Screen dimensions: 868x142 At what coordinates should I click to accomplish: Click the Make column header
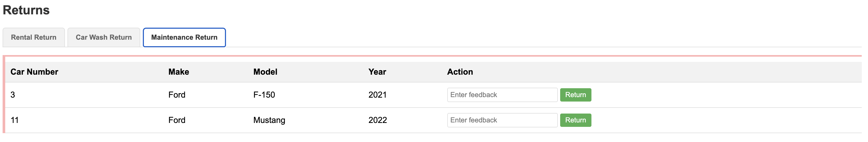tap(179, 72)
